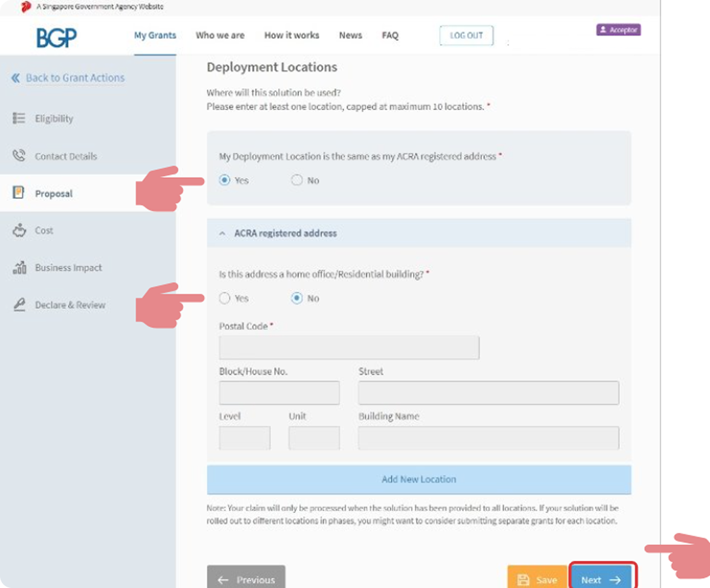Open the My Grants tab
This screenshot has height=588, width=710.
pos(155,36)
